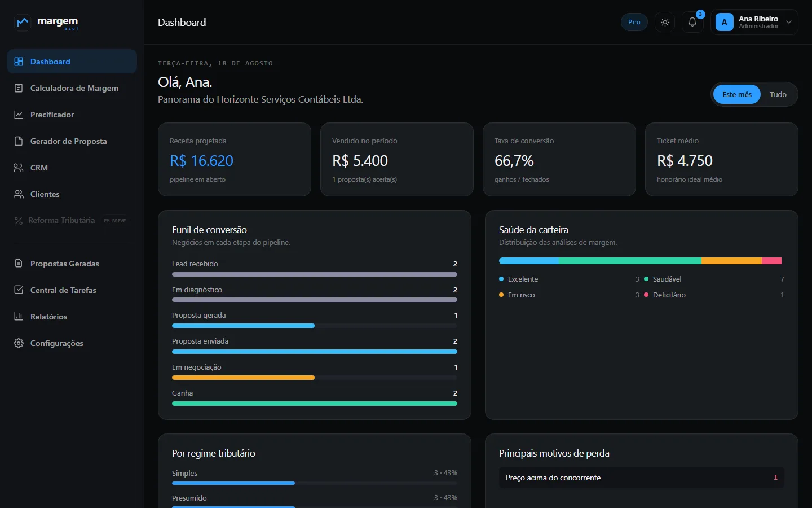
Task: Click the Presumido regime label
Action: (x=189, y=498)
